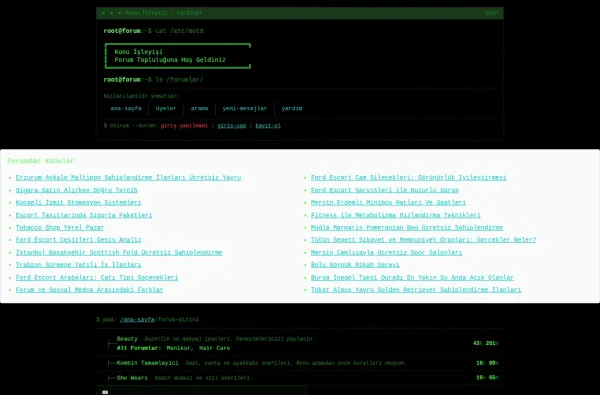This screenshot has width=600, height=395.
Task: Click the kayıt-ol registration link
Action: 268,126
